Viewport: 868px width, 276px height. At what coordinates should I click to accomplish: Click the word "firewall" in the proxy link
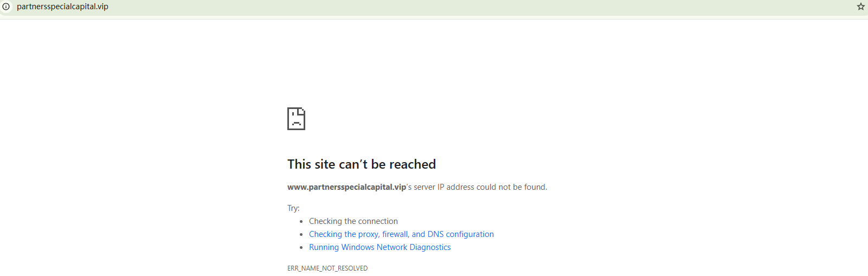[x=395, y=234]
